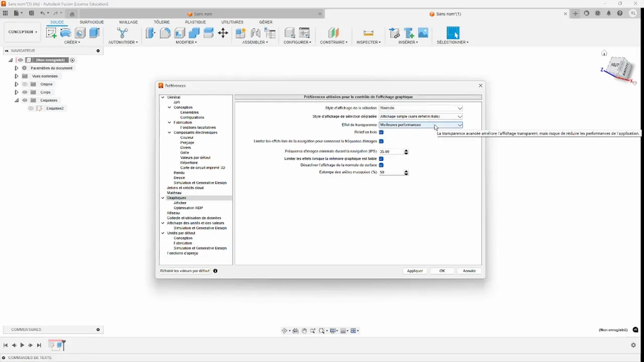This screenshot has width=644, height=362.
Task: Click the HAUT face of the ViewCube
Action: (x=615, y=65)
